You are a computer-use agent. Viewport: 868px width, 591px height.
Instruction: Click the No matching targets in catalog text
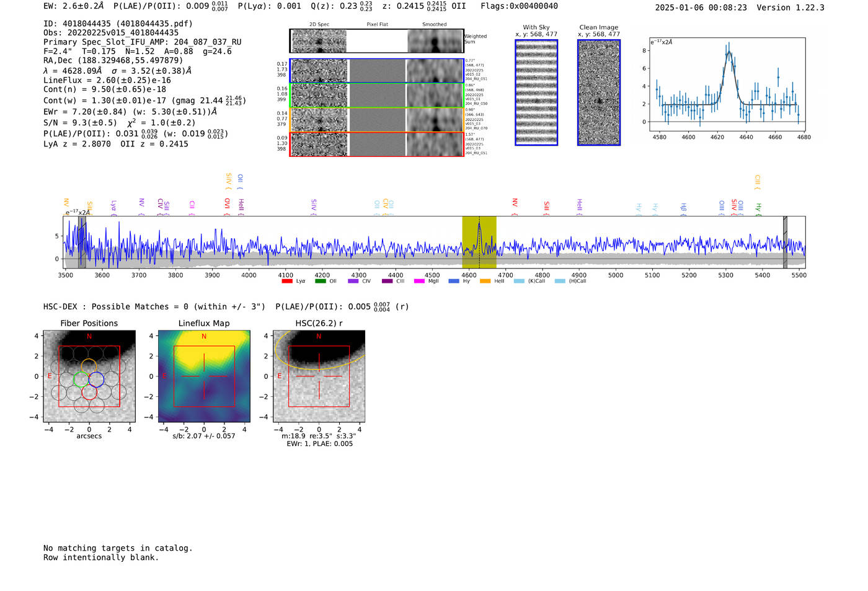coord(118,548)
